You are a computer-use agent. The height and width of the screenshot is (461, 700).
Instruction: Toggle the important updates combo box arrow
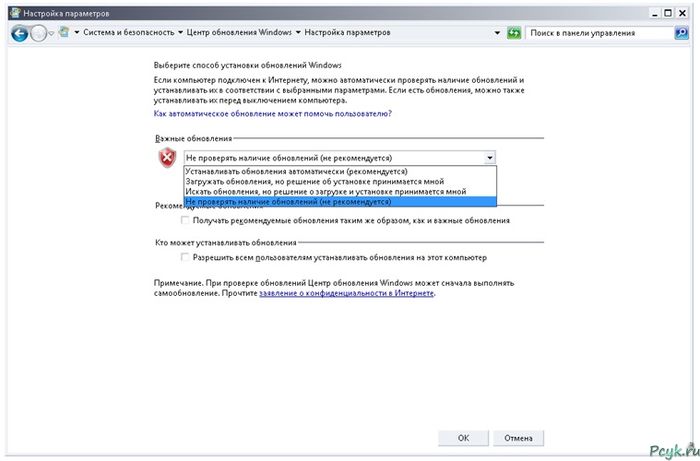click(x=490, y=158)
